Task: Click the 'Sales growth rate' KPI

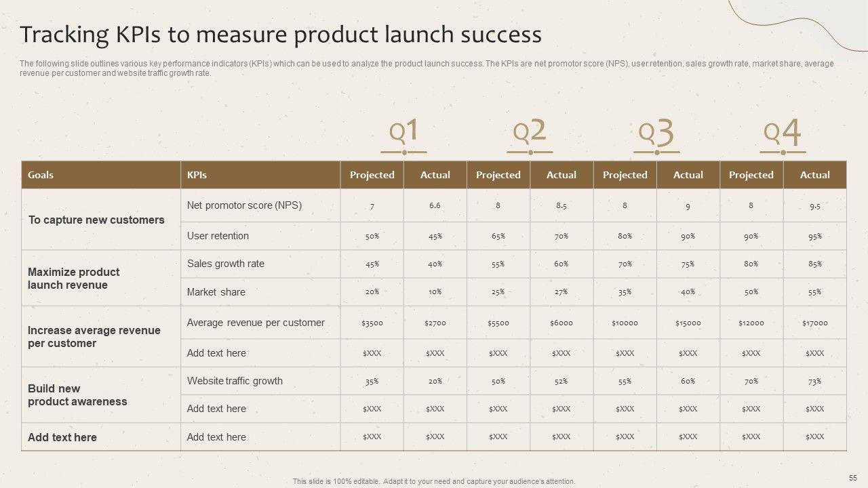Action: (226, 264)
